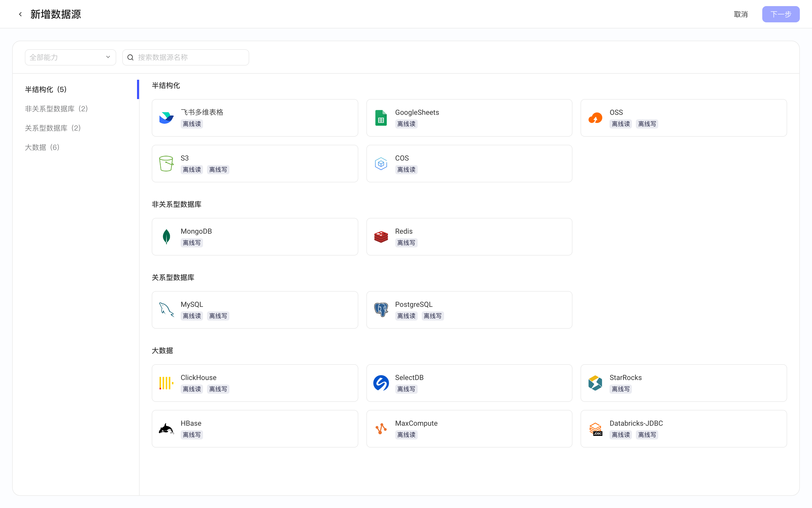Click the SelectDB blue circle icon
The height and width of the screenshot is (508, 812).
pyautogui.click(x=381, y=383)
